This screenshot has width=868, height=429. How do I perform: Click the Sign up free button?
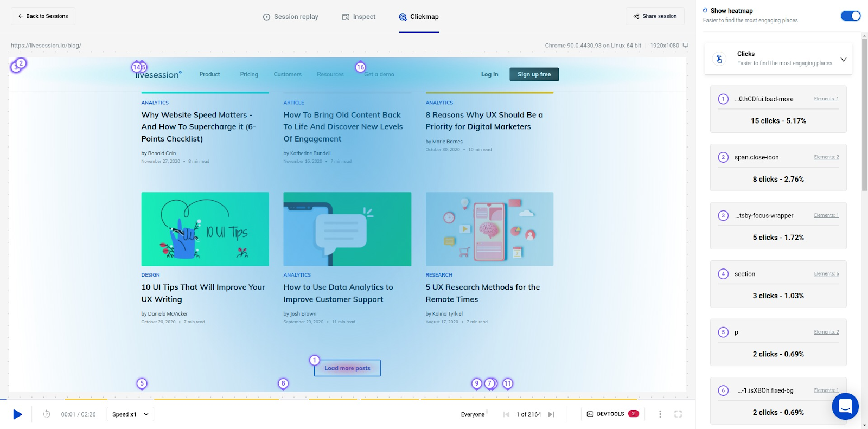pyautogui.click(x=534, y=74)
